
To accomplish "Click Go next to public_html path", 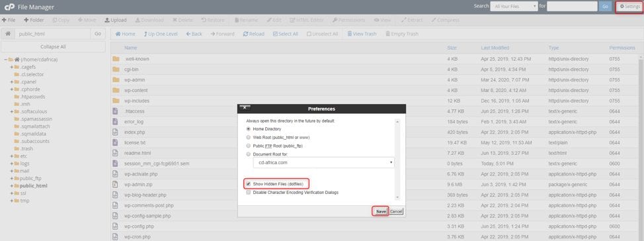I will (x=98, y=34).
